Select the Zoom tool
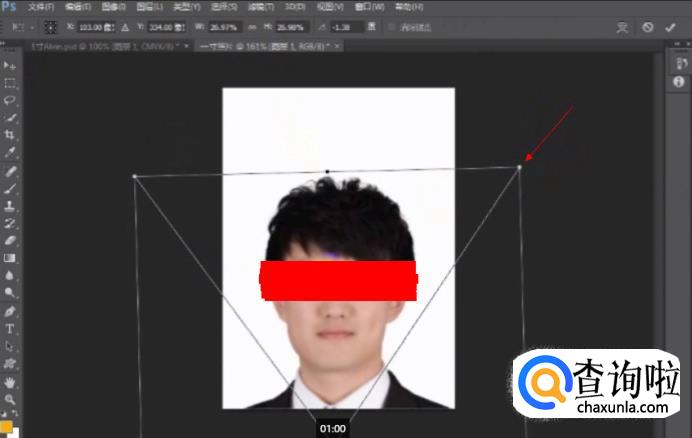Viewport: 692px width, 438px height. pos(10,399)
